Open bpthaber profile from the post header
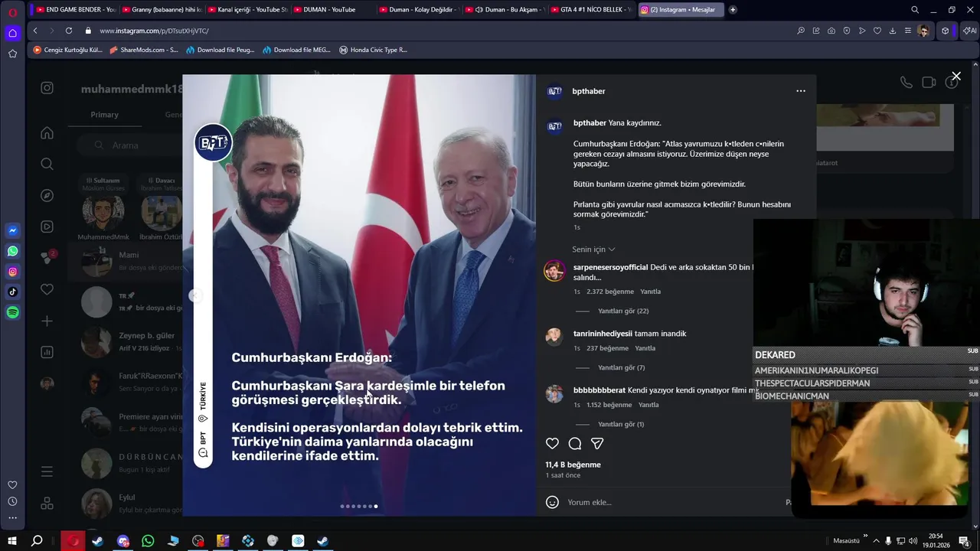The image size is (980, 551). (x=589, y=91)
